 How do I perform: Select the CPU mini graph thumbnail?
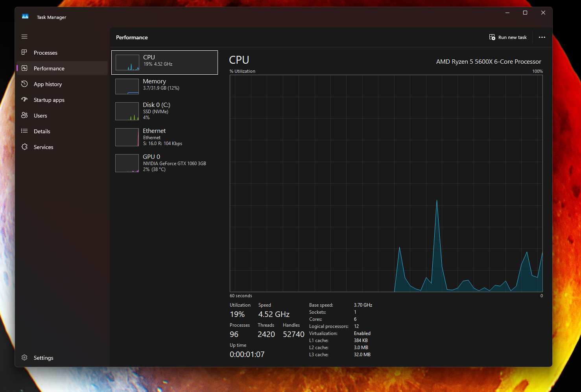(x=127, y=63)
